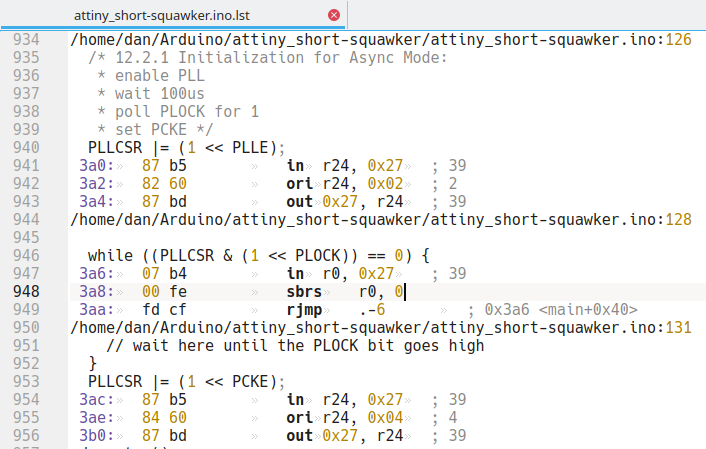The width and height of the screenshot is (706, 449).
Task: Click line number 956 in the gutter
Action: 24,436
